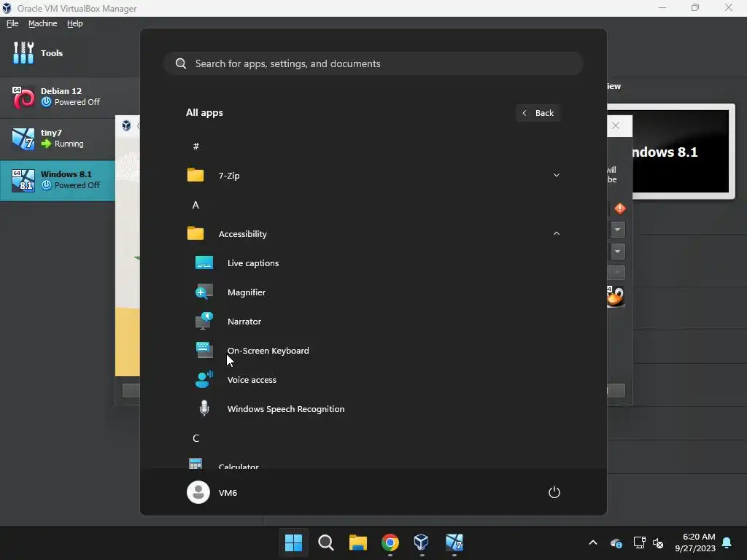Click the power button in Start menu

[554, 492]
